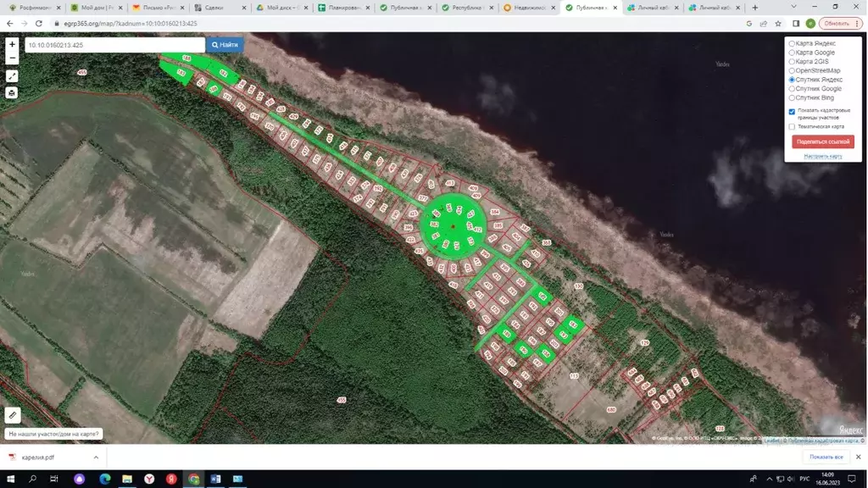Open the Настроить карту link
The image size is (868, 488).
[822, 156]
